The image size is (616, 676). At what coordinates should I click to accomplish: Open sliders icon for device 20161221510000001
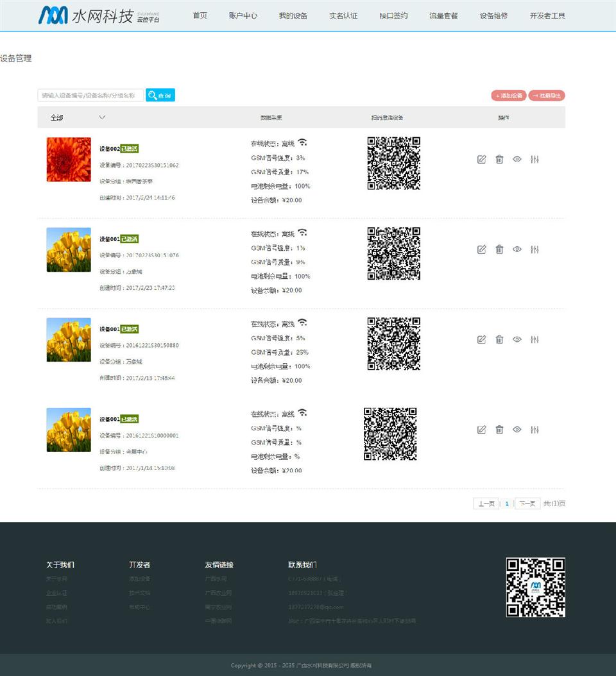click(x=535, y=430)
